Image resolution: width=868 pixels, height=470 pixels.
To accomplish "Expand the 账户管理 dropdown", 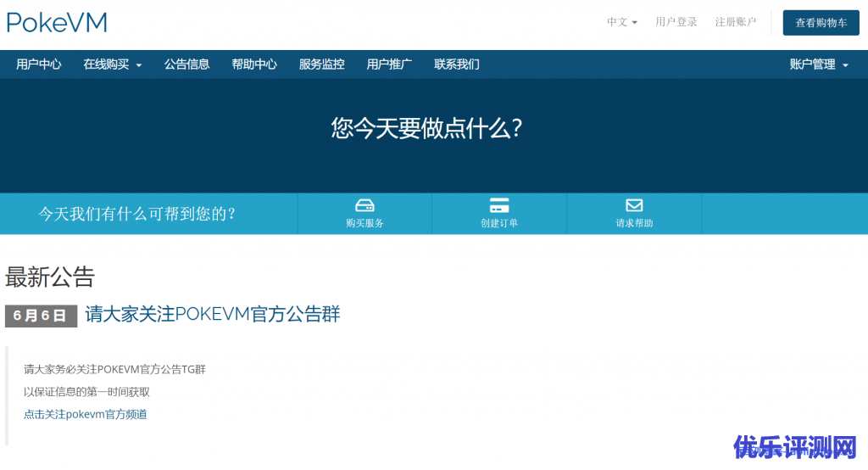I will point(818,64).
